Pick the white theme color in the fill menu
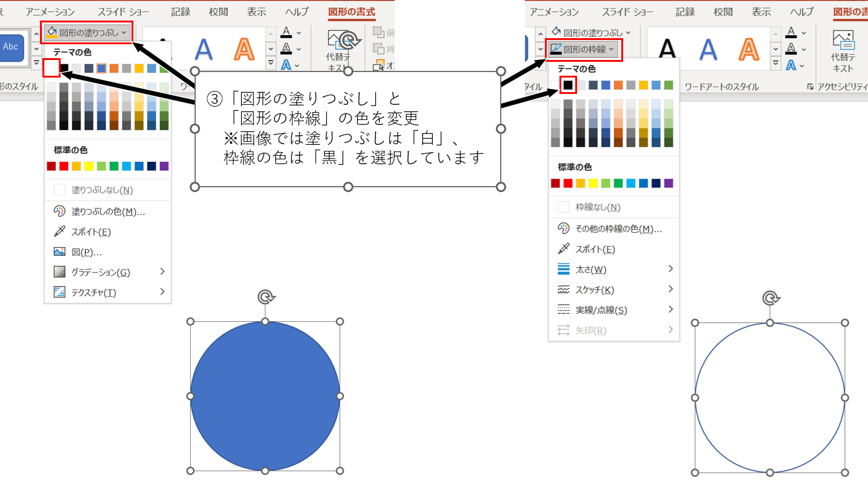 click(x=52, y=68)
